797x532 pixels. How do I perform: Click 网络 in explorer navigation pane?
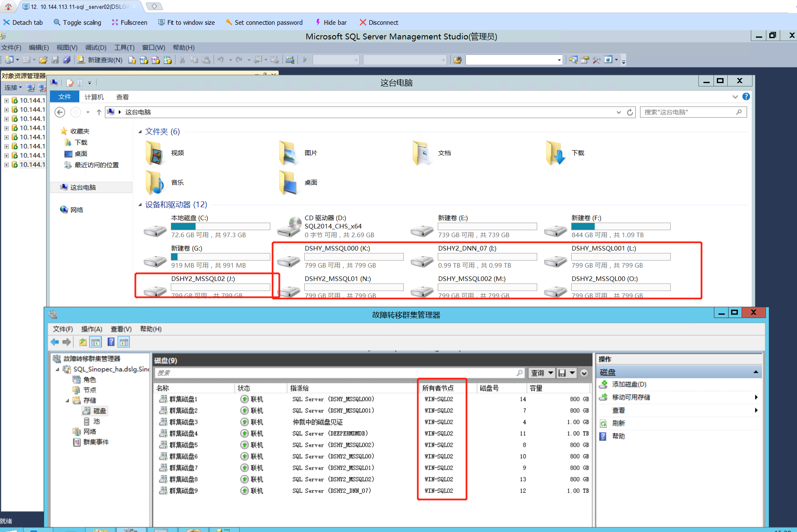[x=76, y=210]
